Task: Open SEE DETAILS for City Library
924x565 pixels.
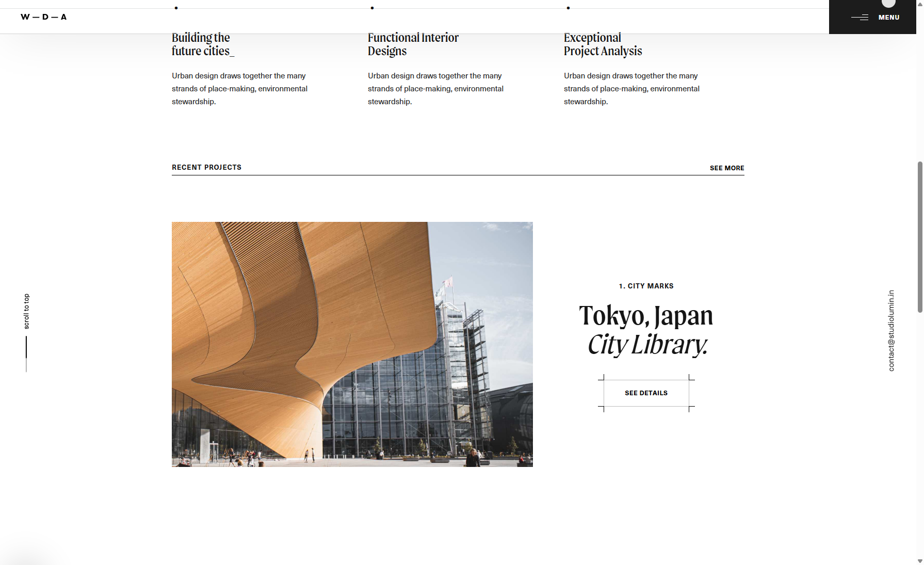Action: (646, 393)
